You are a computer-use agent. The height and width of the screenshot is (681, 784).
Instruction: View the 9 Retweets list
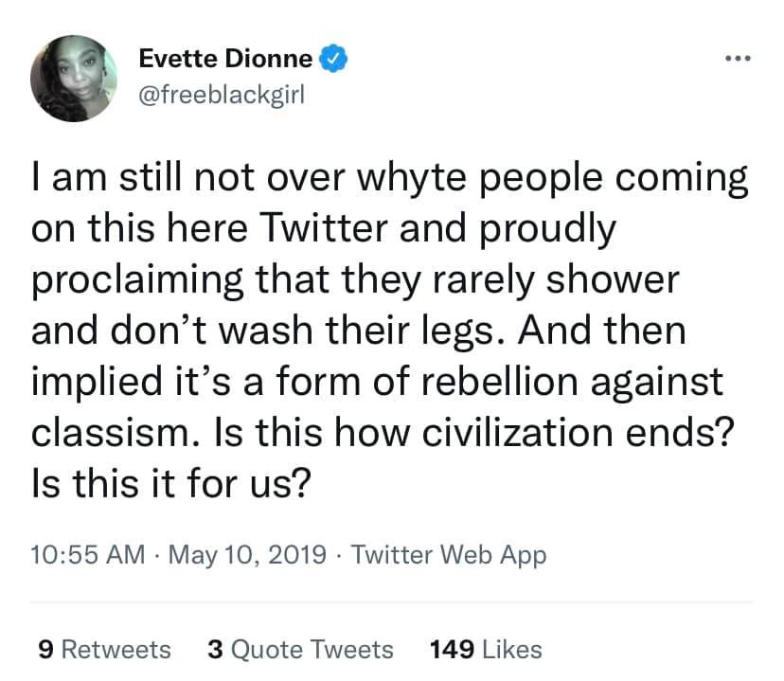point(104,649)
